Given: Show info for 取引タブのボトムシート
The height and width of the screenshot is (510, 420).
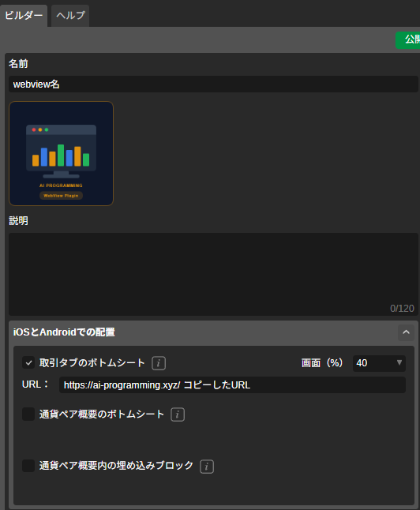Looking at the screenshot, I should coord(159,363).
